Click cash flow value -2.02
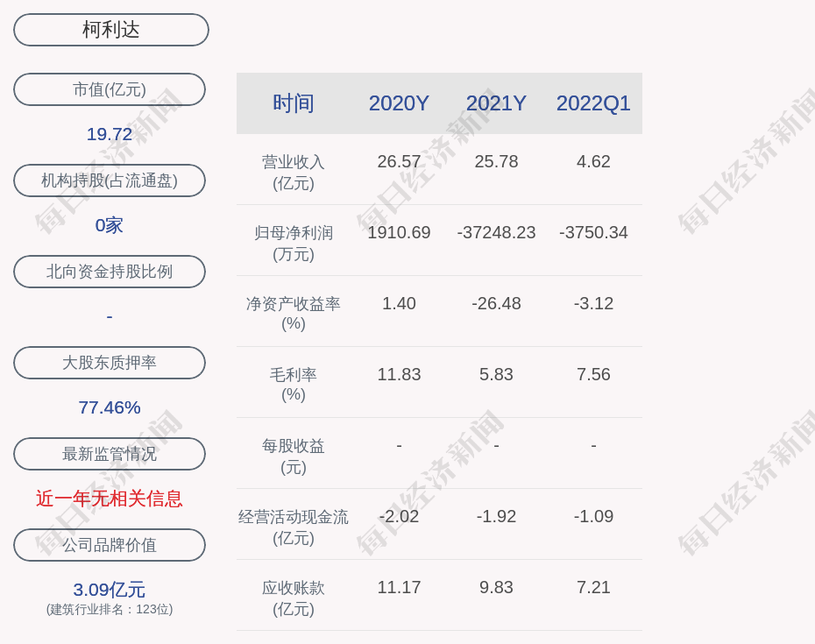This screenshot has height=644, width=815. pos(400,516)
